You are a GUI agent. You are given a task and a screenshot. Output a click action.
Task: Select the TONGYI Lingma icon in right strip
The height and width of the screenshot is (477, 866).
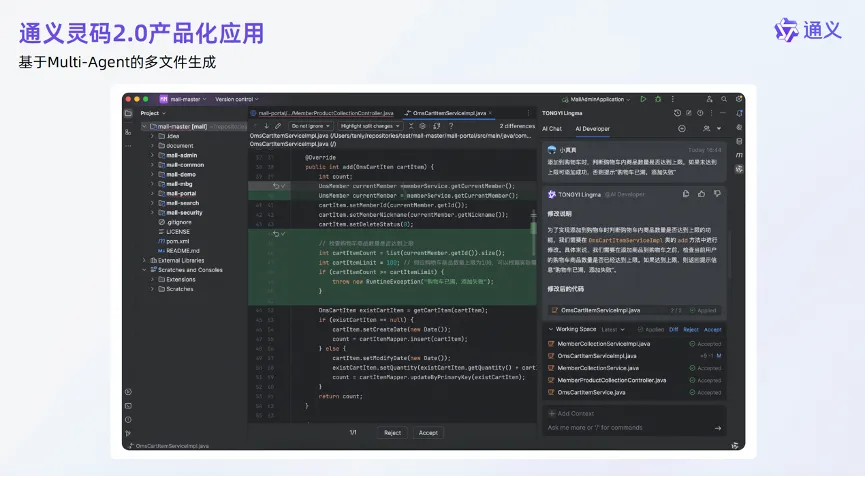[739, 169]
